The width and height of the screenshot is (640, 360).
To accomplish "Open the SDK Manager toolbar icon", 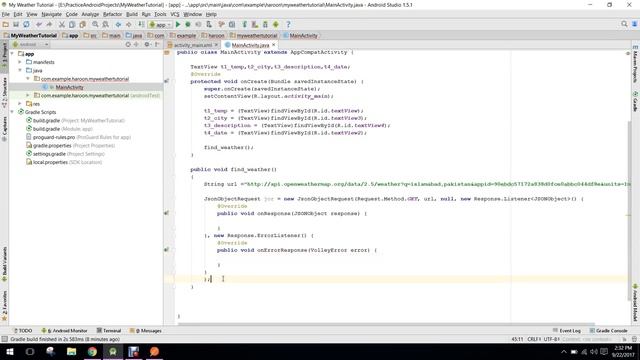I will click(x=265, y=24).
